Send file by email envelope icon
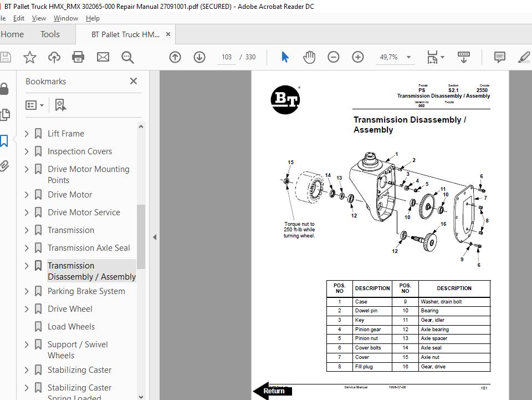Screen dimensions: 532x400 coord(103,57)
